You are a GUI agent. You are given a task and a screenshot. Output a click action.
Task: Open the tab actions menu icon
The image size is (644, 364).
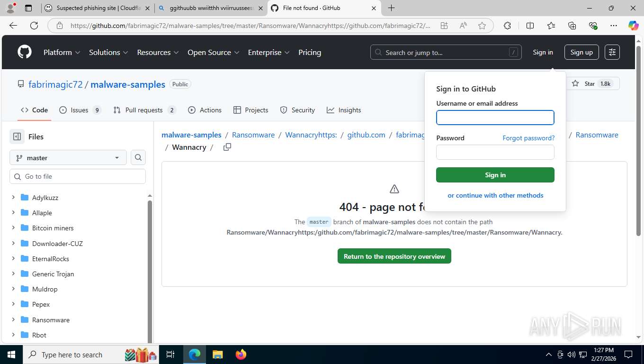28,8
